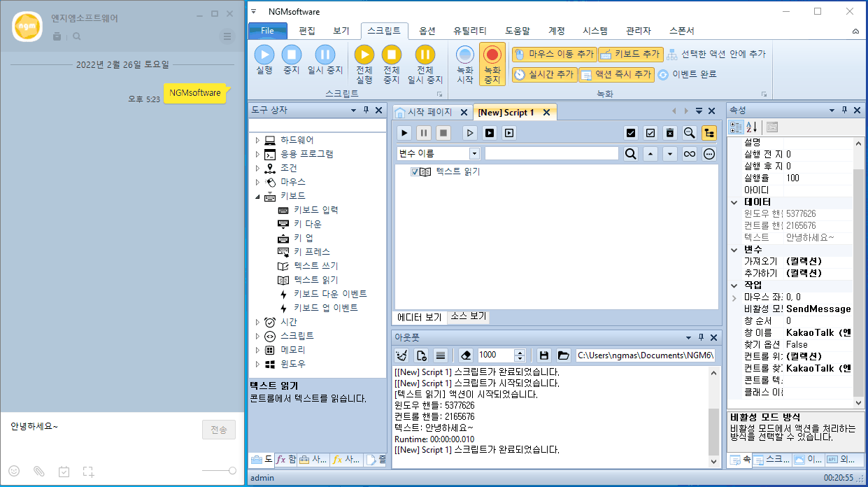Collapse the 키보드 tree node

[x=257, y=196]
